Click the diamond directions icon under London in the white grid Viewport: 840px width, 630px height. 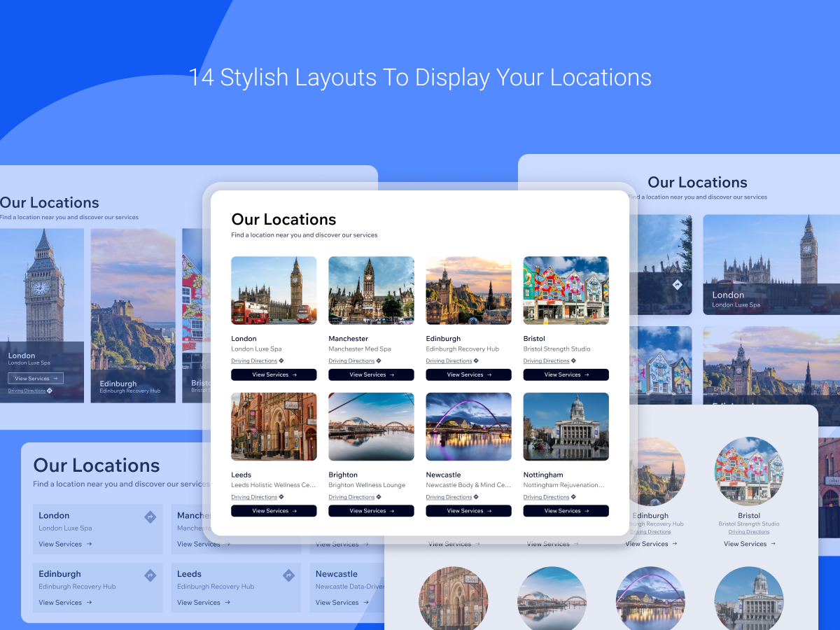pyautogui.click(x=281, y=361)
